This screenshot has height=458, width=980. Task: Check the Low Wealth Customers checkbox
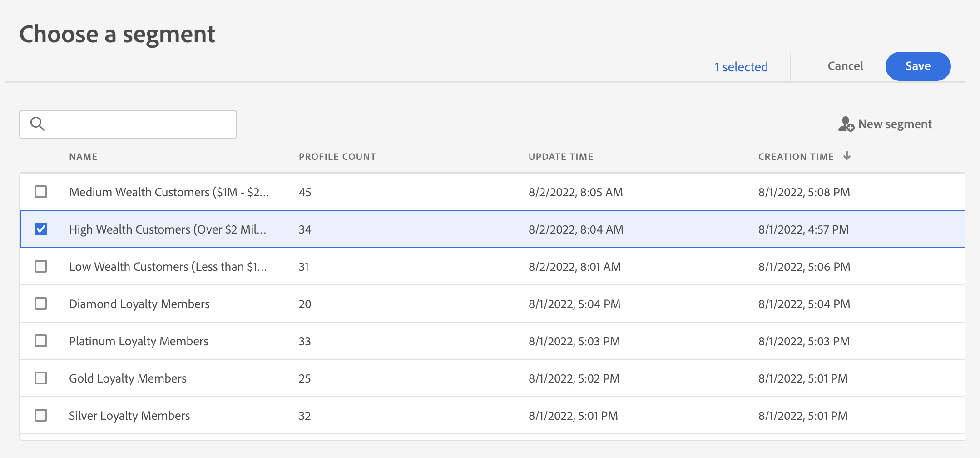pyautogui.click(x=41, y=266)
